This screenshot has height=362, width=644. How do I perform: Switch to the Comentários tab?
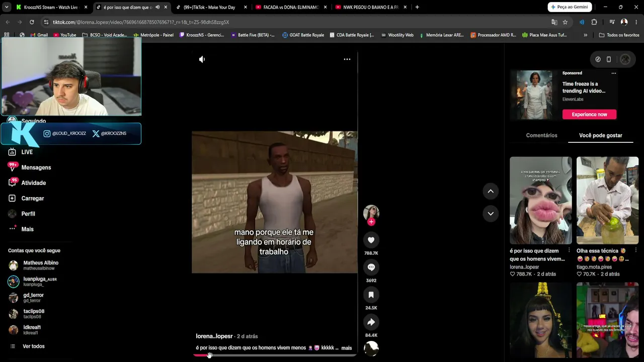coord(541,135)
